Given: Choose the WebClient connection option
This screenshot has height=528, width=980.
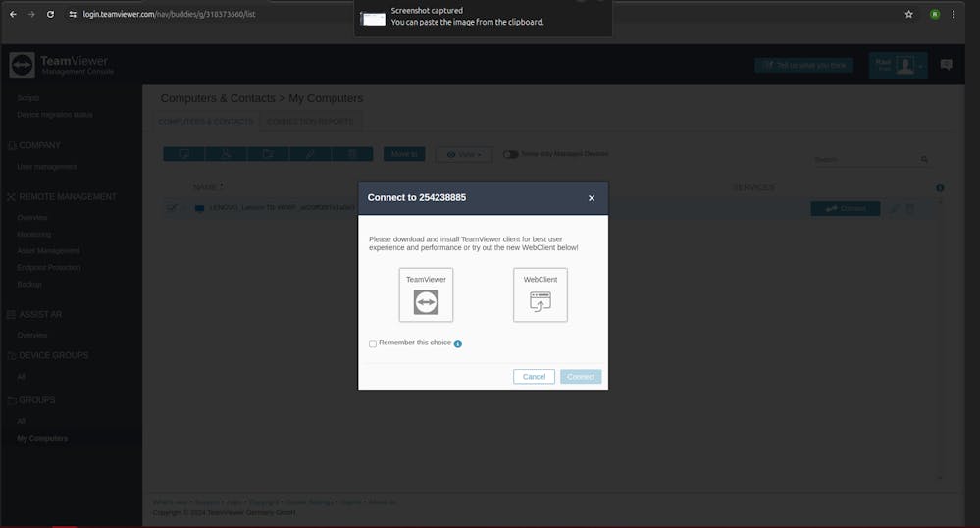Looking at the screenshot, I should click(540, 294).
